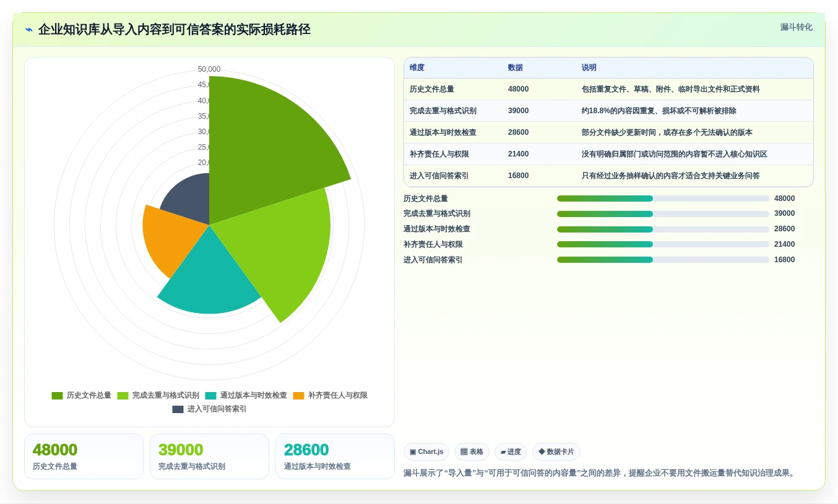
Task: Click the 漏斗转化 label in header
Action: [x=796, y=27]
